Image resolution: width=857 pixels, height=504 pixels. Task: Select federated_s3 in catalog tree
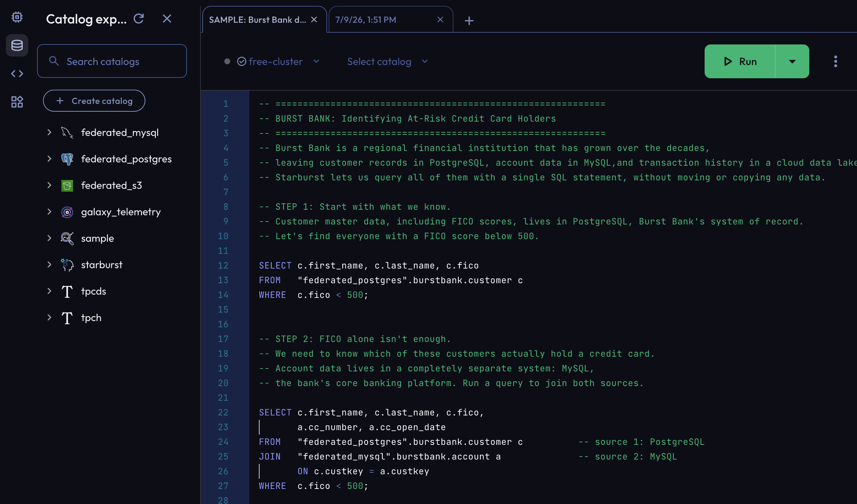coord(111,186)
